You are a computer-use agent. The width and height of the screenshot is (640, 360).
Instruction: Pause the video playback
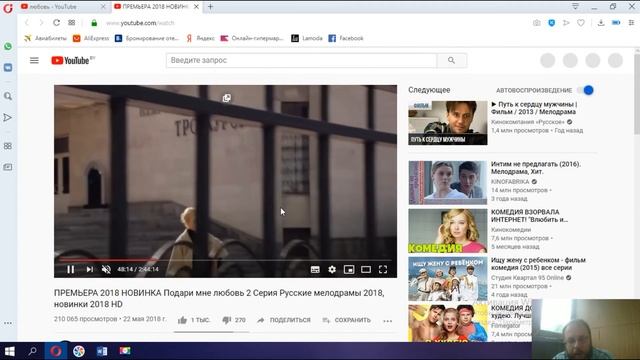tap(71, 269)
